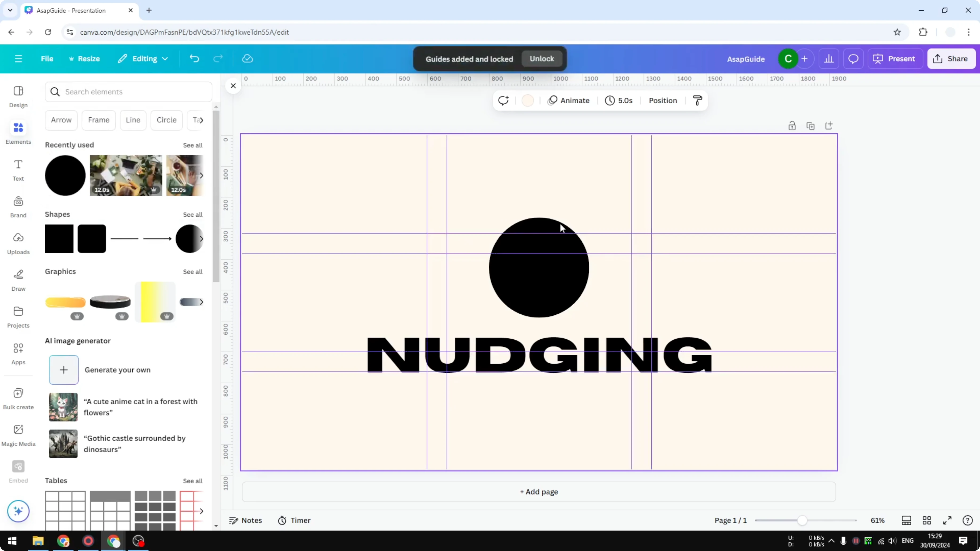The image size is (980, 551).
Task: Select the Frame category chip
Action: coord(99,120)
